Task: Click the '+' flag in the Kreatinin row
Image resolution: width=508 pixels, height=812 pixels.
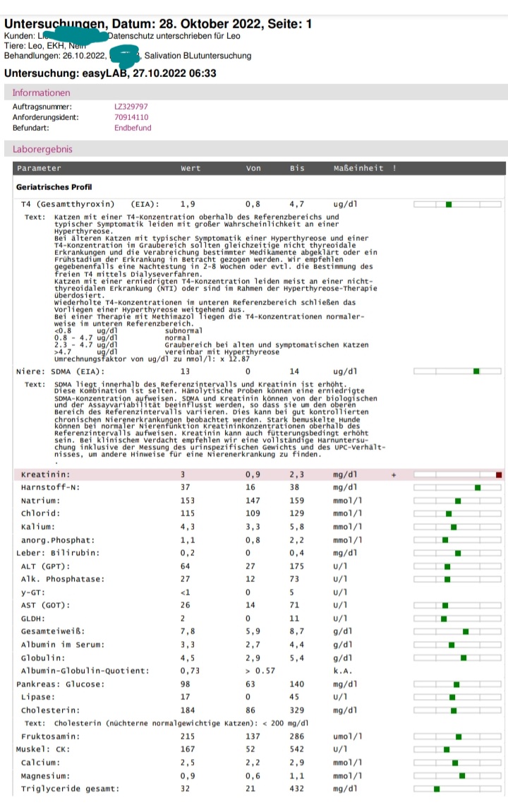Action: [x=394, y=475]
